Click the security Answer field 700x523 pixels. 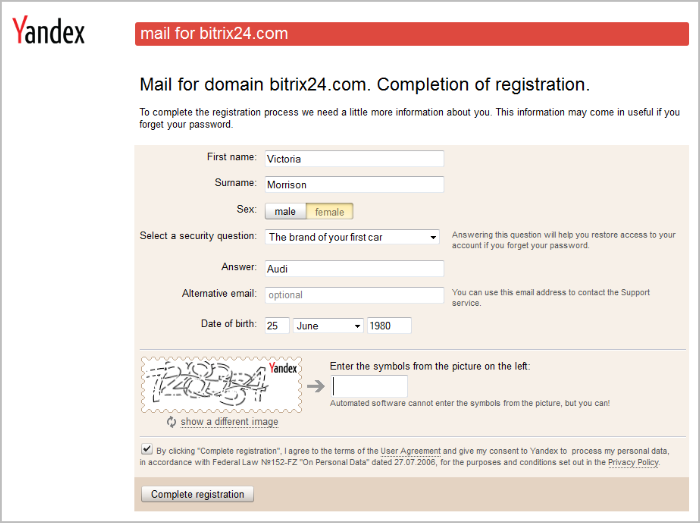(353, 268)
